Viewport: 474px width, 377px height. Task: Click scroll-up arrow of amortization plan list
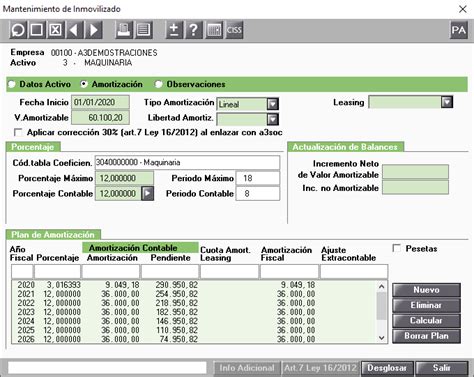[x=382, y=287]
